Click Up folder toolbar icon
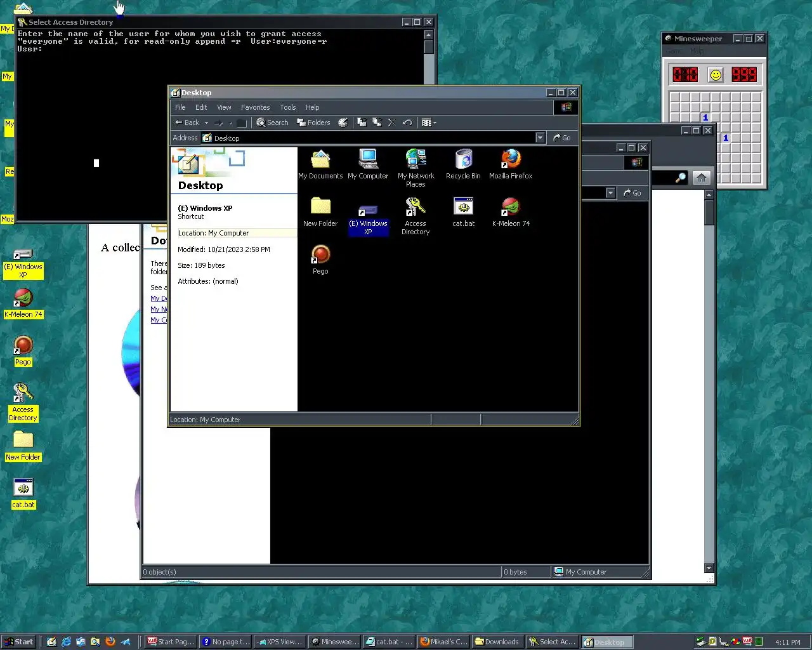 (x=242, y=123)
